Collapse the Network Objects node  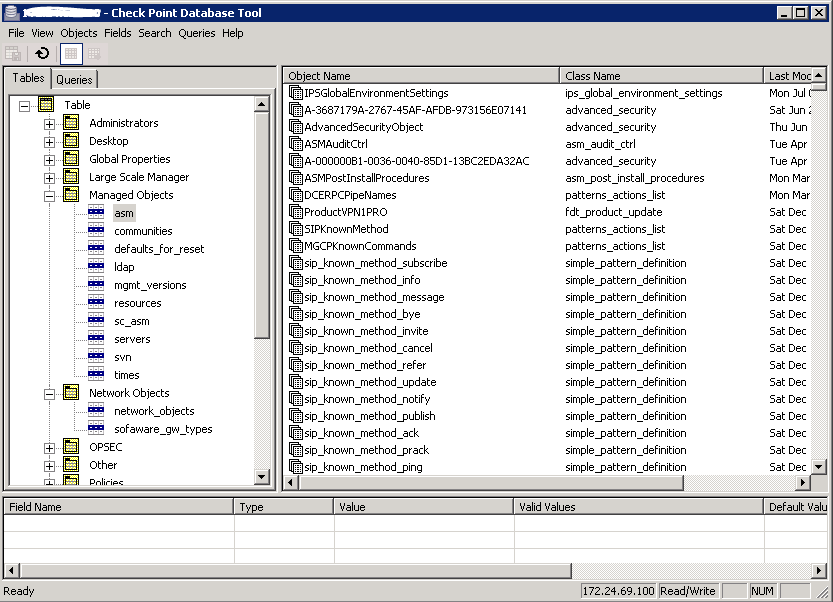click(49, 394)
